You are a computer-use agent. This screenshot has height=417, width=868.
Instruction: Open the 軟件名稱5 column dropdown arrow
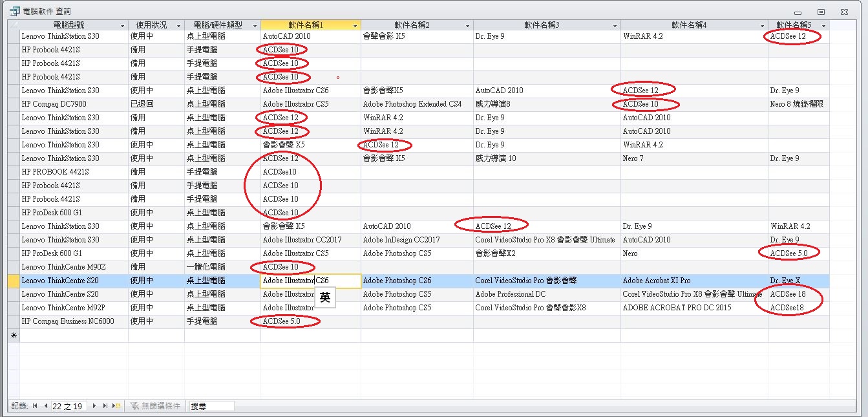point(824,25)
